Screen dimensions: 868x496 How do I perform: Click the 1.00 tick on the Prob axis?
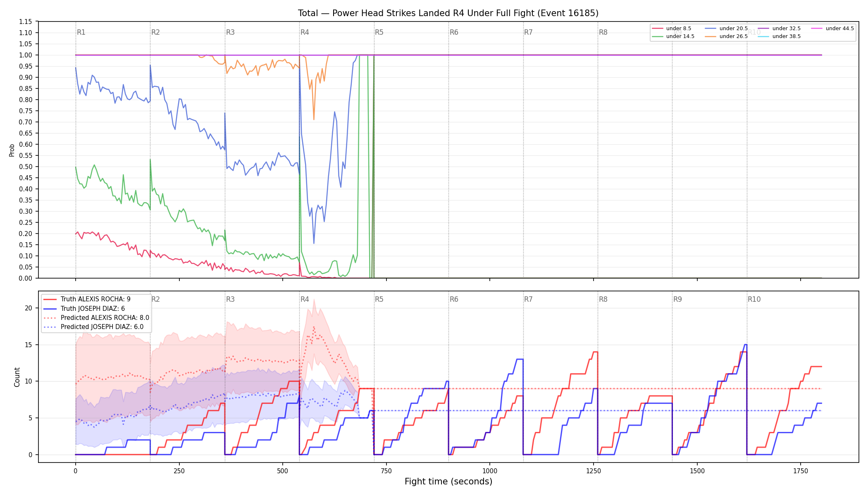click(25, 55)
